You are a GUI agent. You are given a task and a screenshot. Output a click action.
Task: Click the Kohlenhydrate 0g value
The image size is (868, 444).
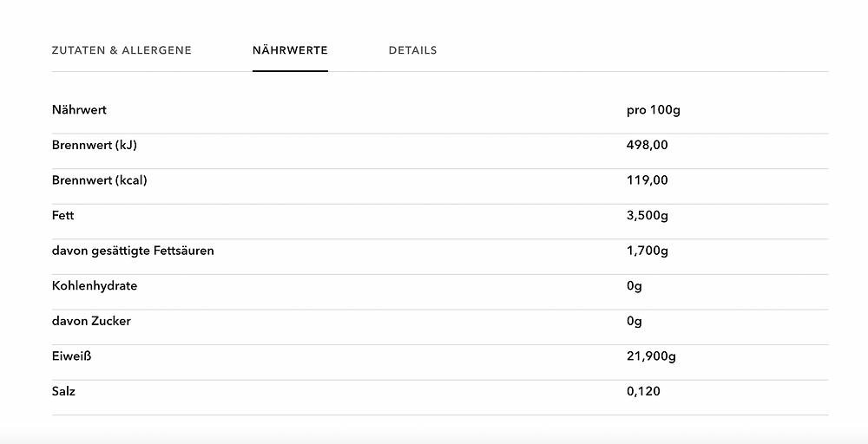coord(635,286)
